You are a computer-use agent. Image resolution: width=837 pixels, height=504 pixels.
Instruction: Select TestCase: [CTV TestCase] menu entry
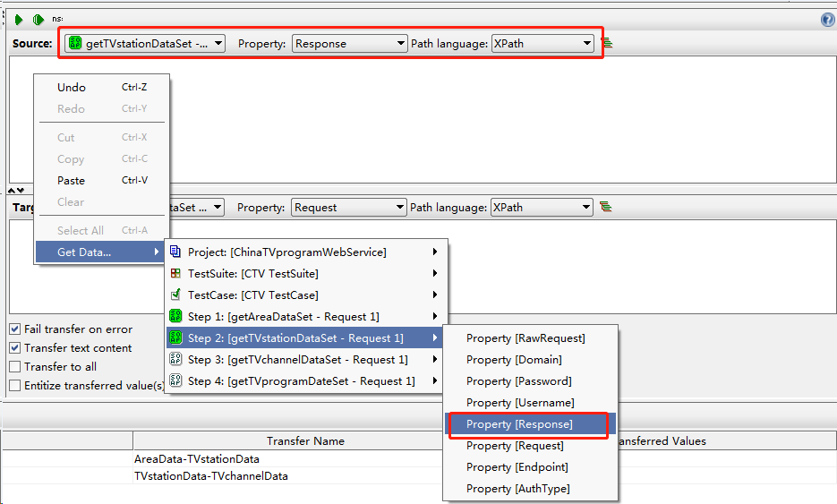tap(304, 295)
